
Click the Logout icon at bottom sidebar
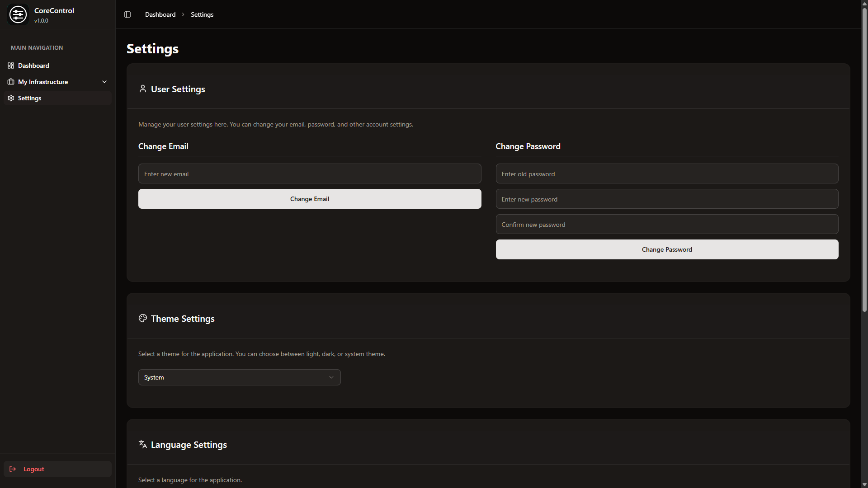(12, 469)
